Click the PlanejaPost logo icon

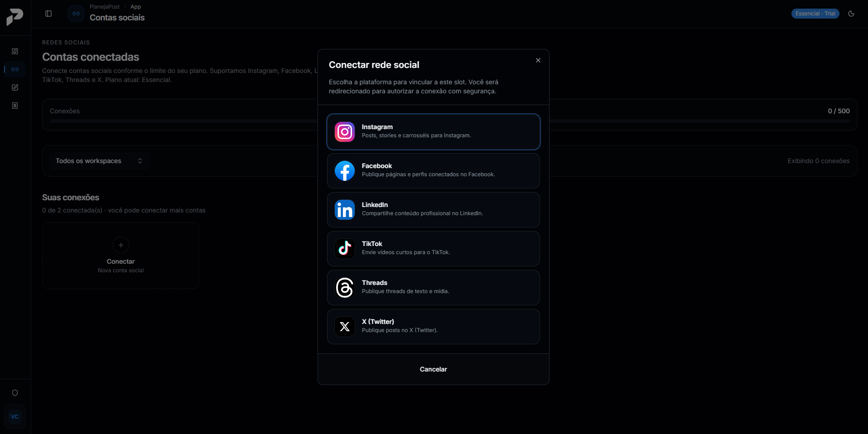pyautogui.click(x=14, y=17)
